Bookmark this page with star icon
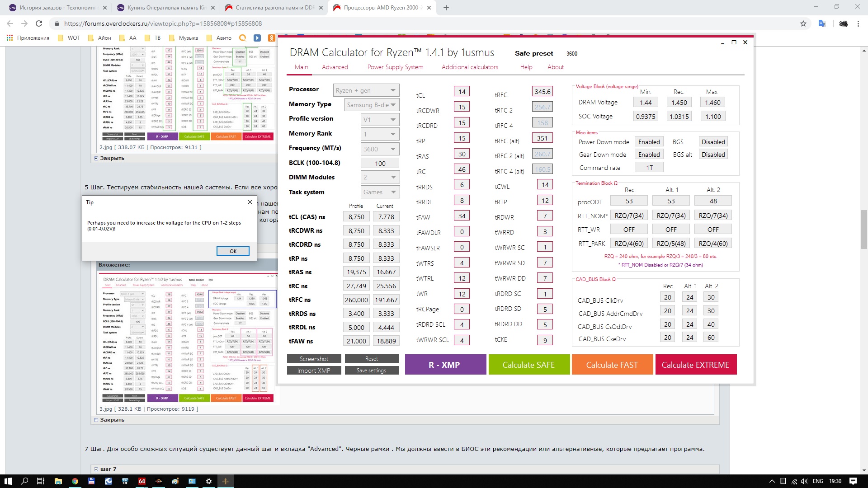 click(x=803, y=23)
